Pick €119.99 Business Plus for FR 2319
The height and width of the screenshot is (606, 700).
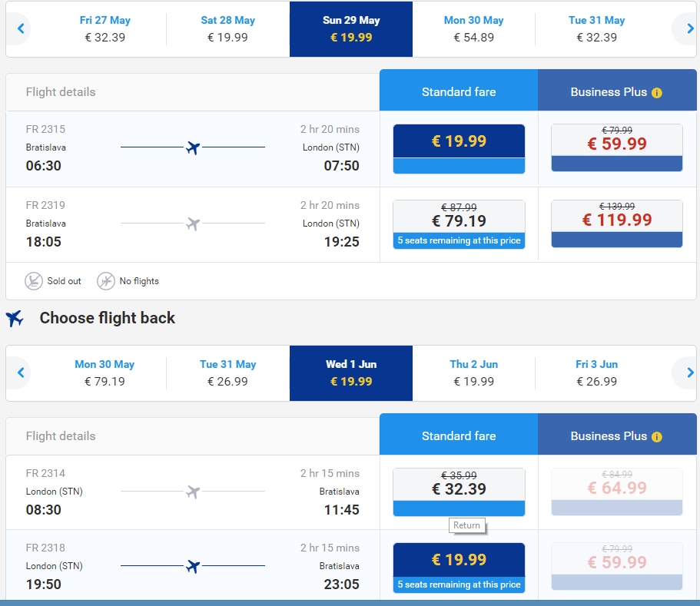click(617, 224)
